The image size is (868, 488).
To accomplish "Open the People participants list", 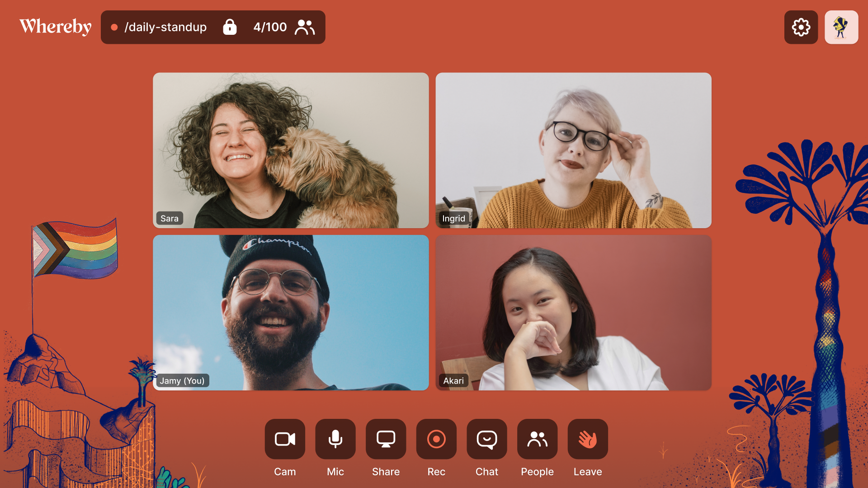I will pos(537,439).
